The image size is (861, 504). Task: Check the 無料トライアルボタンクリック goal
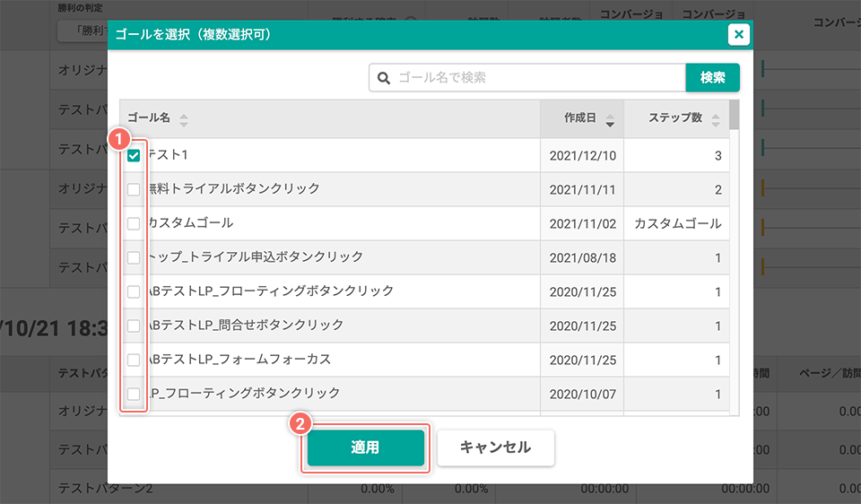pos(134,189)
